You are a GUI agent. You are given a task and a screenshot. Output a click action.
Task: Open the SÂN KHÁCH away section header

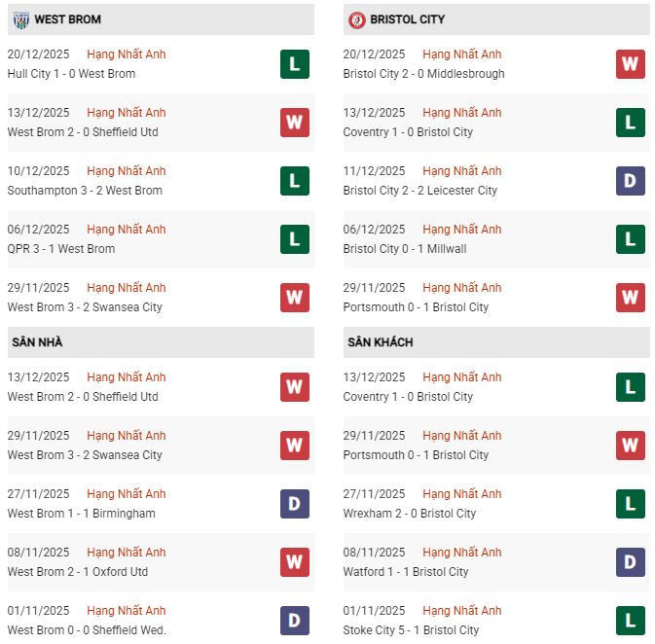click(x=378, y=342)
